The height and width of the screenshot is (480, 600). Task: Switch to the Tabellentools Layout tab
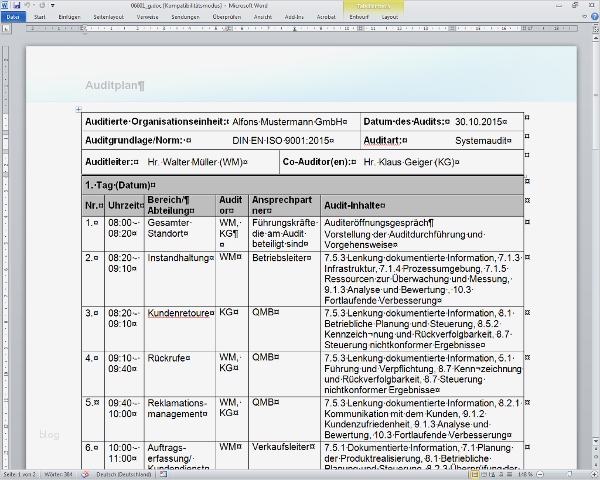(x=390, y=17)
